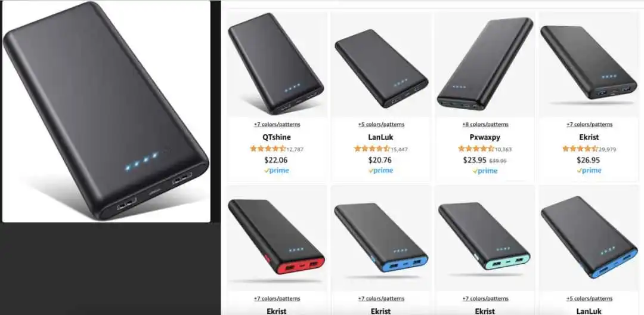
Task: Click the Prime badge under the $20.76 price
Action: coord(380,171)
